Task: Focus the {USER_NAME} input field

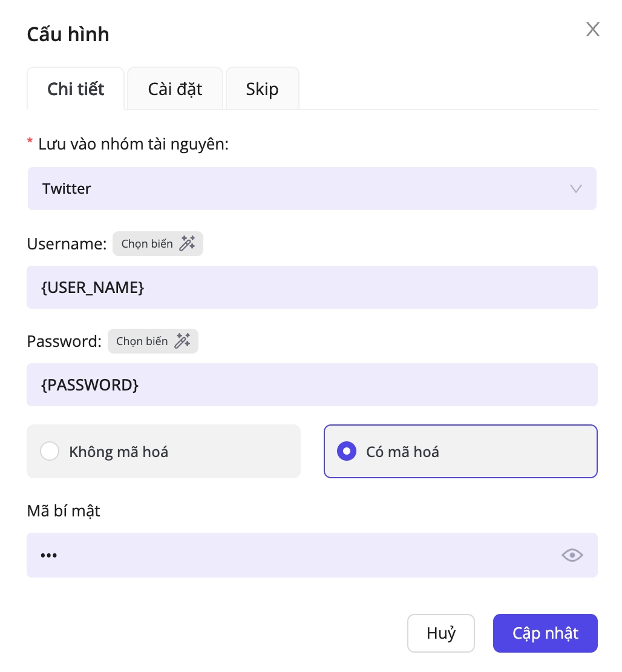Action: pyautogui.click(x=312, y=288)
